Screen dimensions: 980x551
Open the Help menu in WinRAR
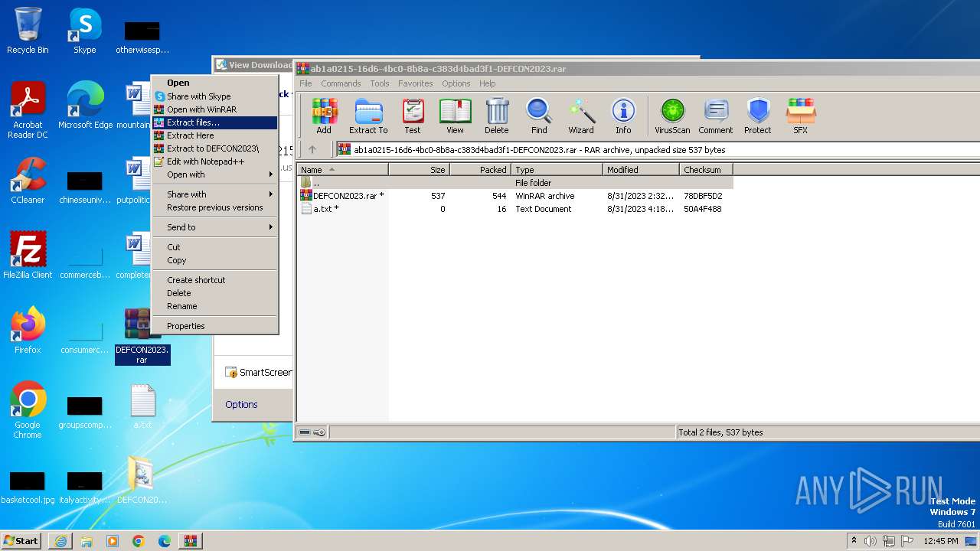(x=487, y=83)
